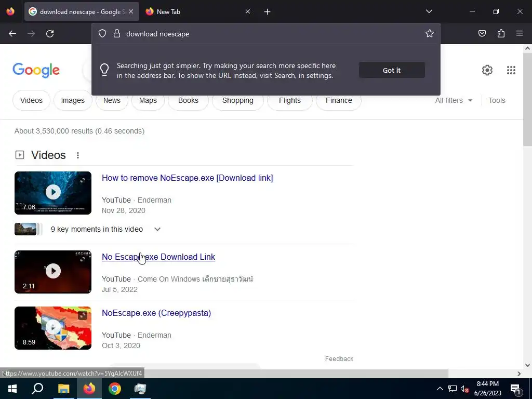Viewport: 532px width, 399px height.
Task: Filter results by Videos
Action: click(x=31, y=100)
